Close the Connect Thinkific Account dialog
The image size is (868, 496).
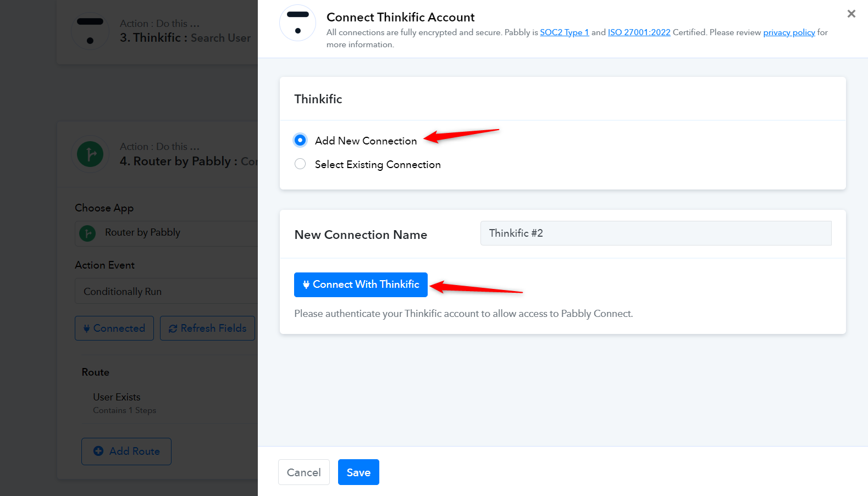pyautogui.click(x=851, y=14)
